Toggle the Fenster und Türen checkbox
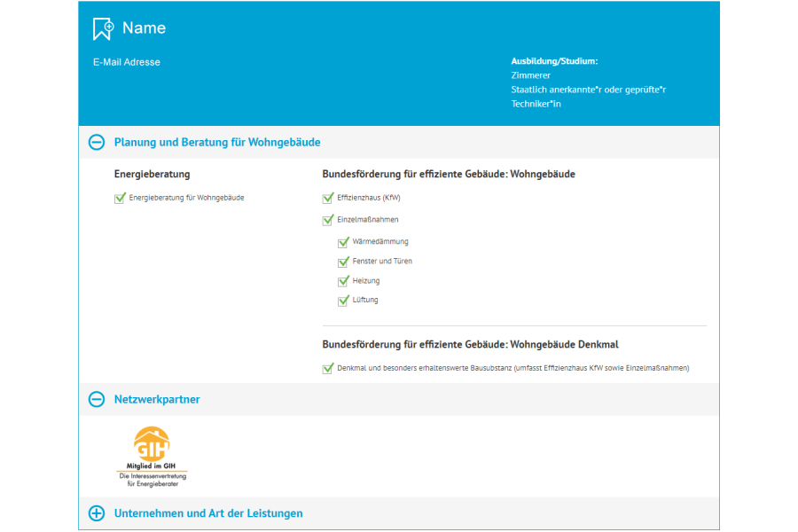Image resolution: width=798 pixels, height=532 pixels. 343,262
